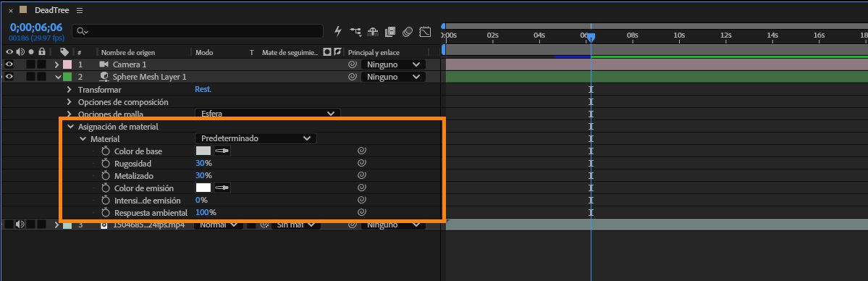
Task: Click the label tag column icon
Action: (x=64, y=52)
